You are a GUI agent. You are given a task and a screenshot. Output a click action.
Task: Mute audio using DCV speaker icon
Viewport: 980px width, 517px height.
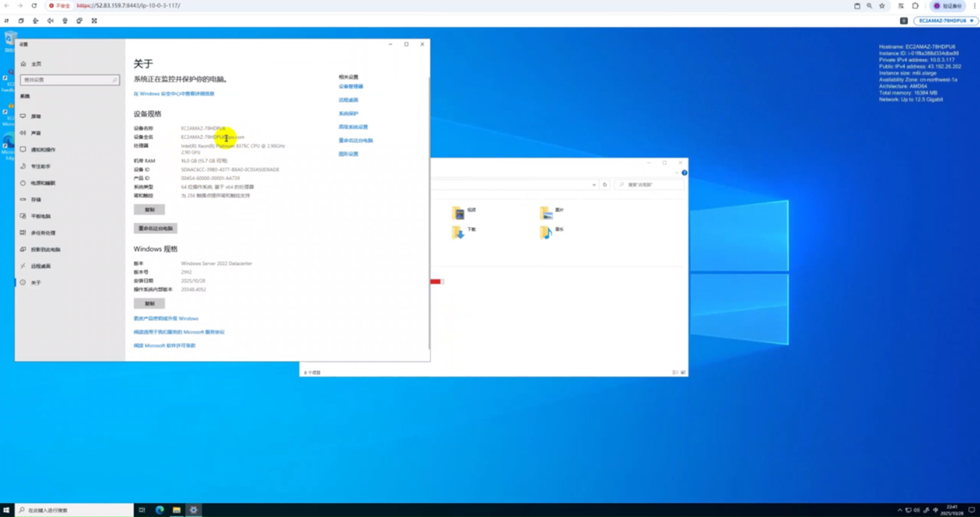click(50, 21)
